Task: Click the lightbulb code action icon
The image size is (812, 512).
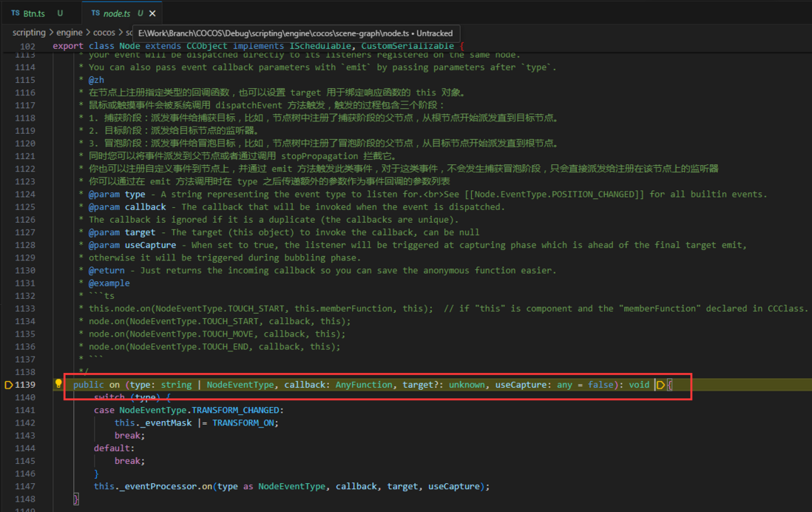Action: 58,384
